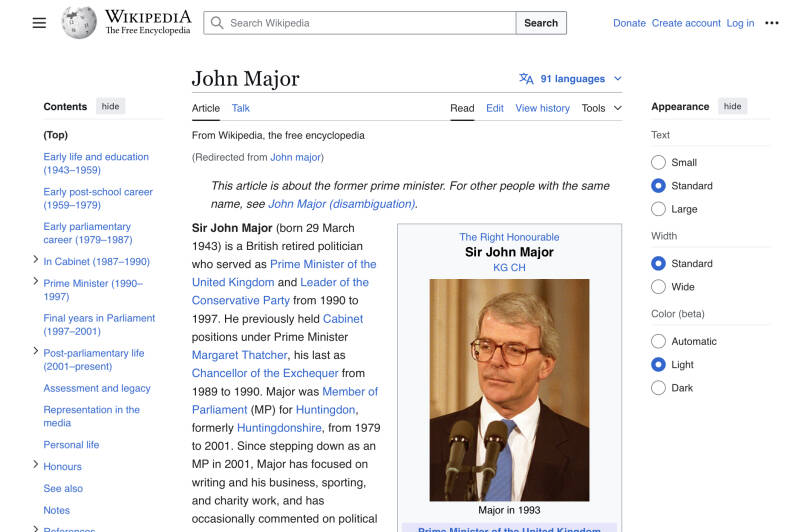The width and height of the screenshot is (799, 532).
Task: Expand In Cabinet (1987–1990) section
Action: [x=35, y=259]
